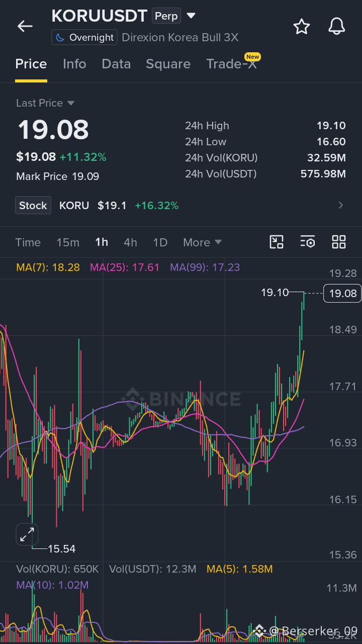Viewport: 362px width, 644px height.
Task: Select the 4h chart interval
Action: (130, 242)
